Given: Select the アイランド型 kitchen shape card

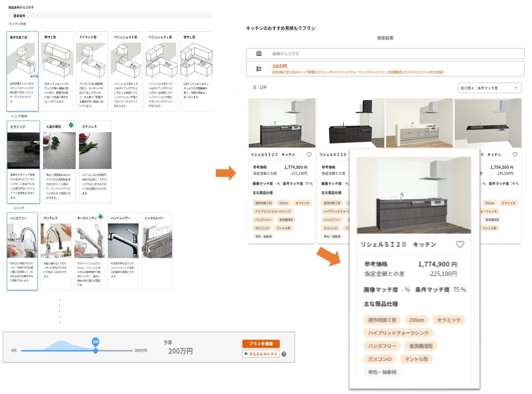Looking at the screenshot, I should (92, 71).
